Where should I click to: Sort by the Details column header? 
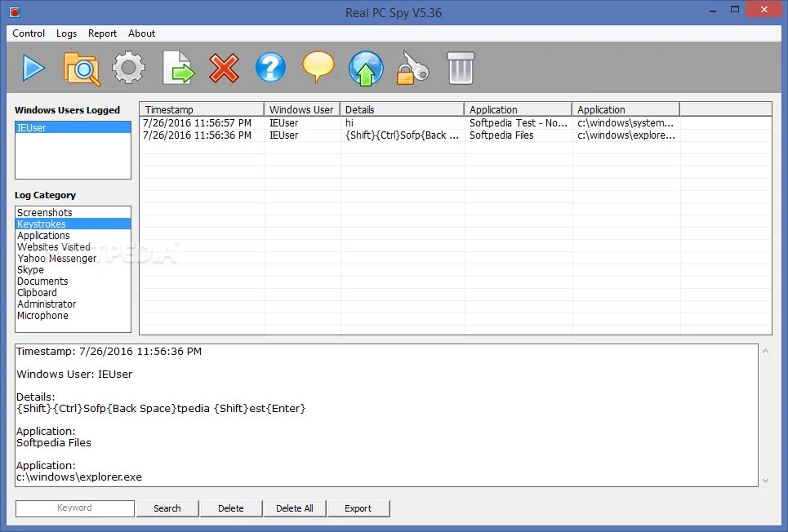(x=402, y=109)
